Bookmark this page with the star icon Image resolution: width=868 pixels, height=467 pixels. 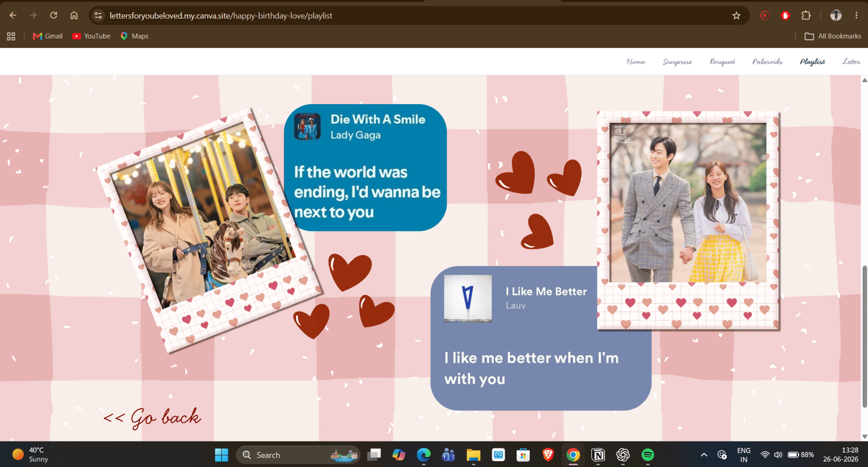pos(737,16)
